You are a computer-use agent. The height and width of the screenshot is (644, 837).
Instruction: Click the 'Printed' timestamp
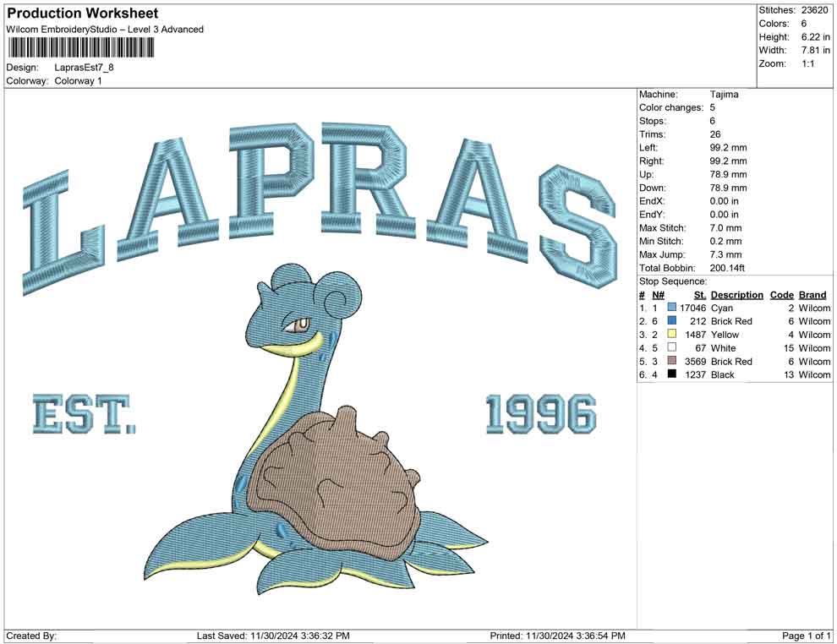(x=557, y=636)
